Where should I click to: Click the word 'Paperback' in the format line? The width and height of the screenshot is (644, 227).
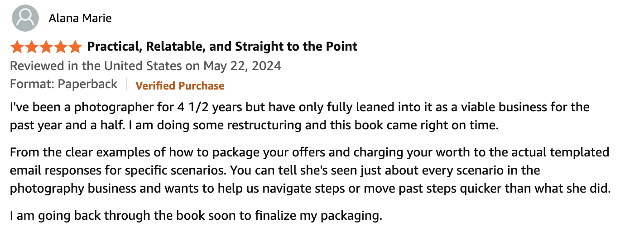coord(87,85)
